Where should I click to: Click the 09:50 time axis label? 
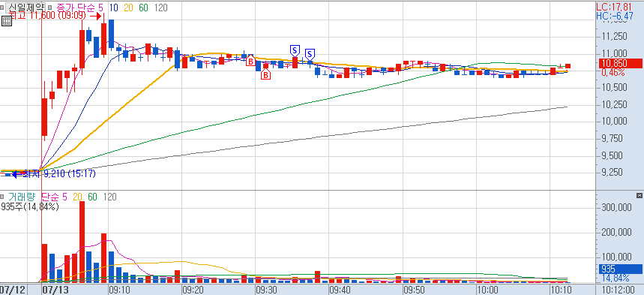pyautogui.click(x=414, y=290)
